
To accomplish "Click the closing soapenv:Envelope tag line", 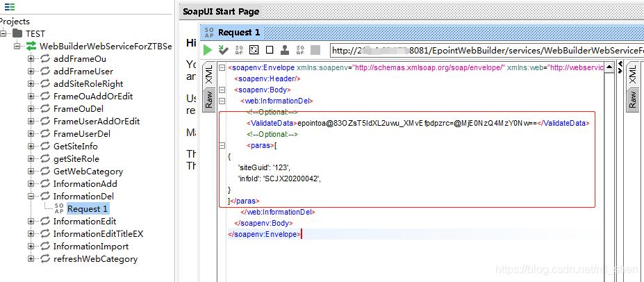I will (265, 234).
